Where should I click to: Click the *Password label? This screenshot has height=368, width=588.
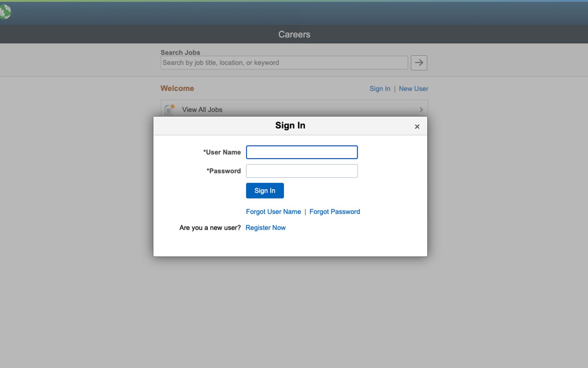(x=223, y=171)
